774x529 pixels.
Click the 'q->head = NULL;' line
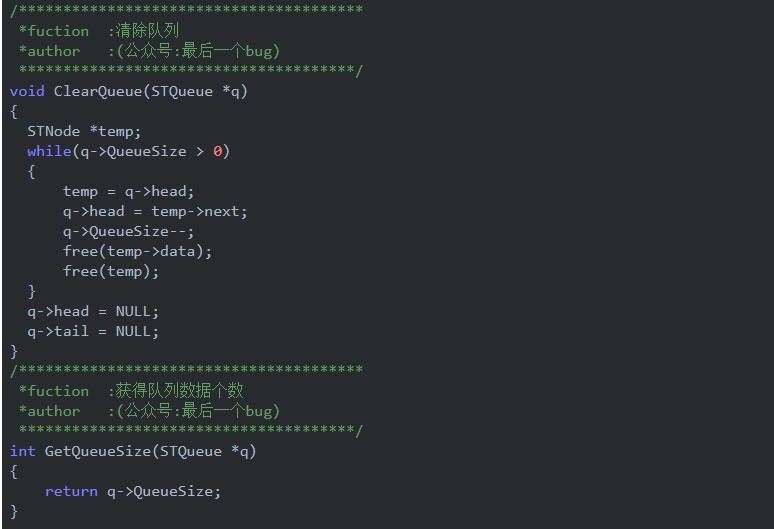[x=93, y=311]
